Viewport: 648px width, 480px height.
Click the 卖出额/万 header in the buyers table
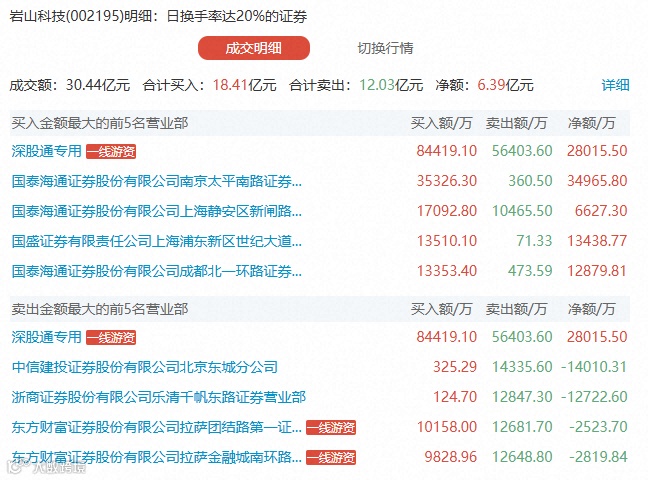pyautogui.click(x=517, y=123)
